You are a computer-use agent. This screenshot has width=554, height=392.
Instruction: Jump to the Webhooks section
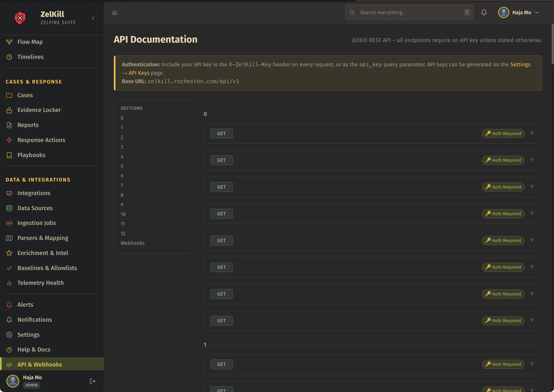[132, 243]
